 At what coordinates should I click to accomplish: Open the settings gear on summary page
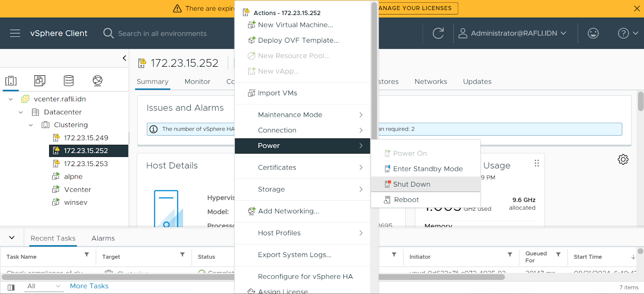623,159
